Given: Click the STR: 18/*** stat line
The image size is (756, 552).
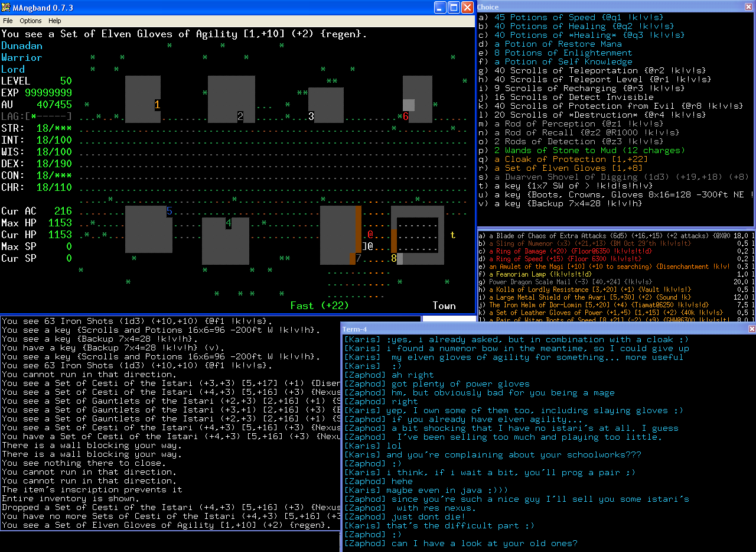Looking at the screenshot, I should pyautogui.click(x=37, y=128).
